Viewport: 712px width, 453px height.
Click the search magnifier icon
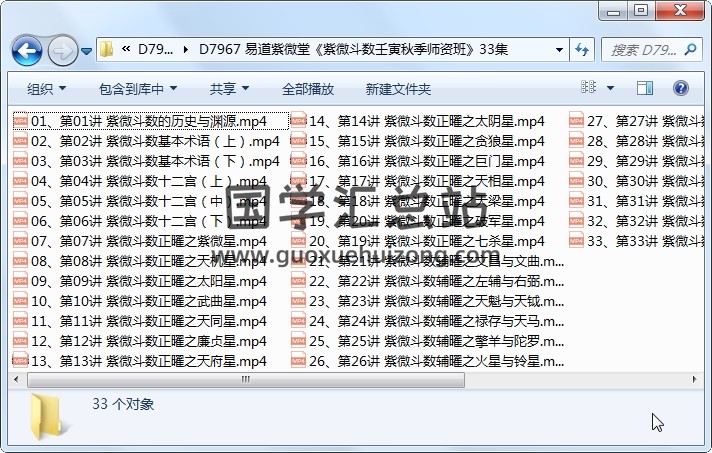(x=695, y=49)
